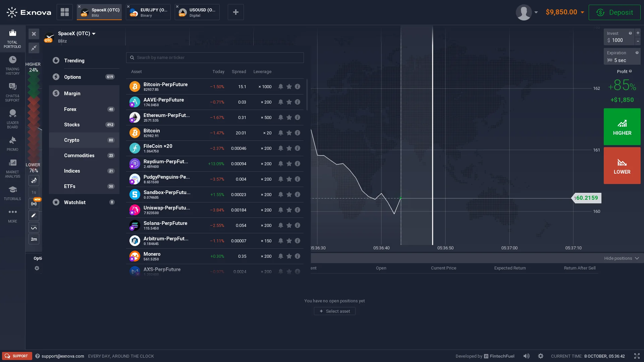Open Tutorials section
This screenshot has height=362, width=644.
[12, 193]
